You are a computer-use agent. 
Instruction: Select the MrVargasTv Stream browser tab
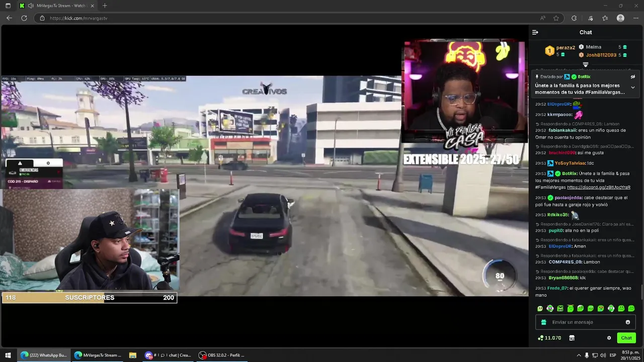(57, 6)
